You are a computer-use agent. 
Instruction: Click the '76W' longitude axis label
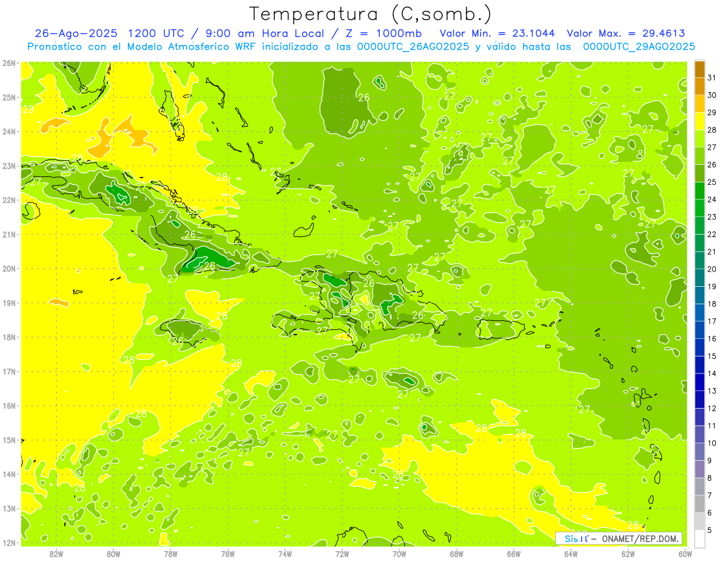pyautogui.click(x=228, y=554)
